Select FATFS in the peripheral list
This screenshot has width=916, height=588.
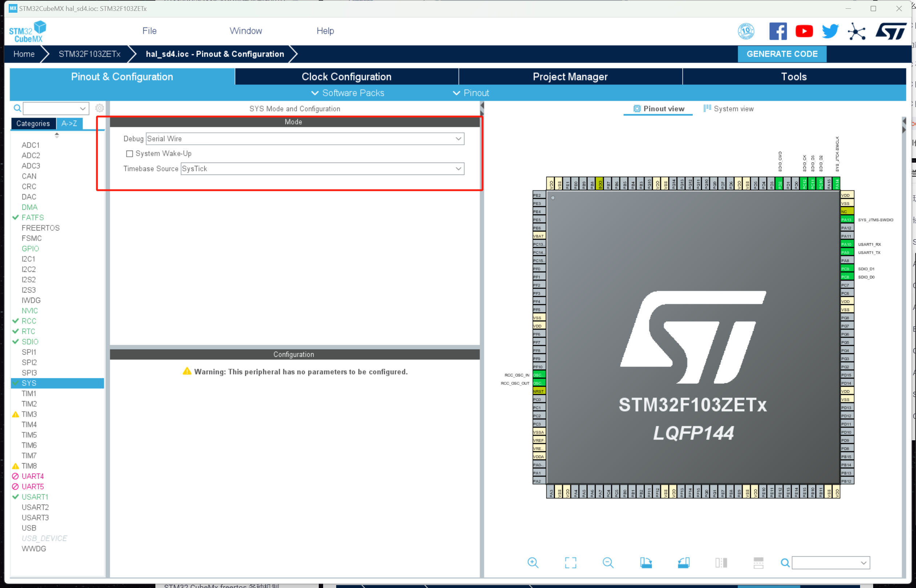pyautogui.click(x=32, y=218)
